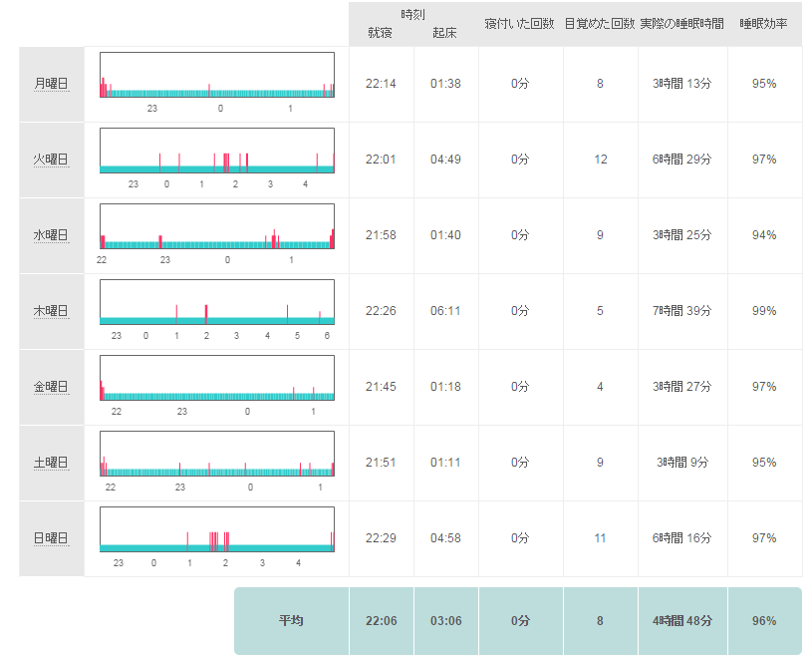Viewport: 812px width, 655px height.
Task: Select Tuesday wake time 04:49
Action: tap(445, 160)
